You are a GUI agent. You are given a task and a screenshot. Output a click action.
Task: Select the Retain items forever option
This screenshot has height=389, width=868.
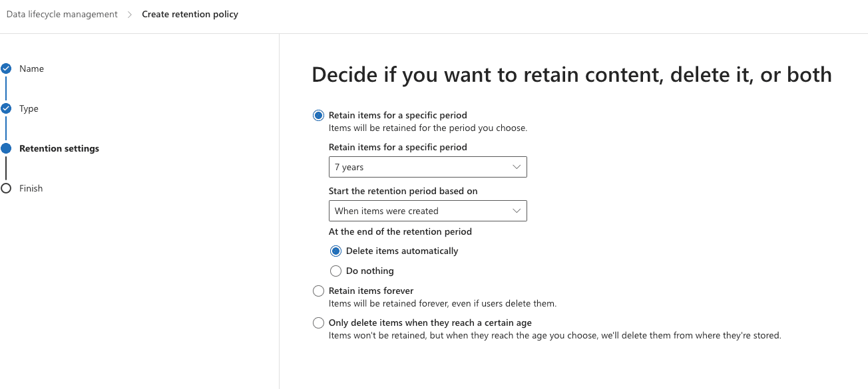coord(318,291)
